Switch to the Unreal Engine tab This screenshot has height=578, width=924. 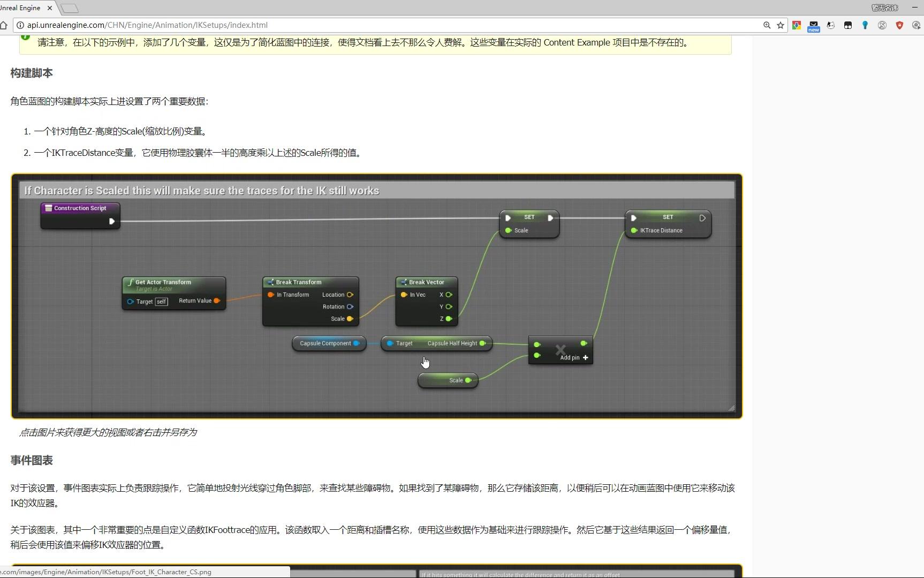point(21,7)
